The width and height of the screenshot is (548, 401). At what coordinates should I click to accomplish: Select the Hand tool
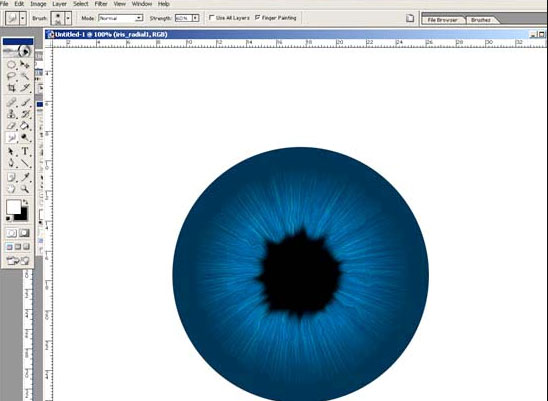[x=11, y=189]
